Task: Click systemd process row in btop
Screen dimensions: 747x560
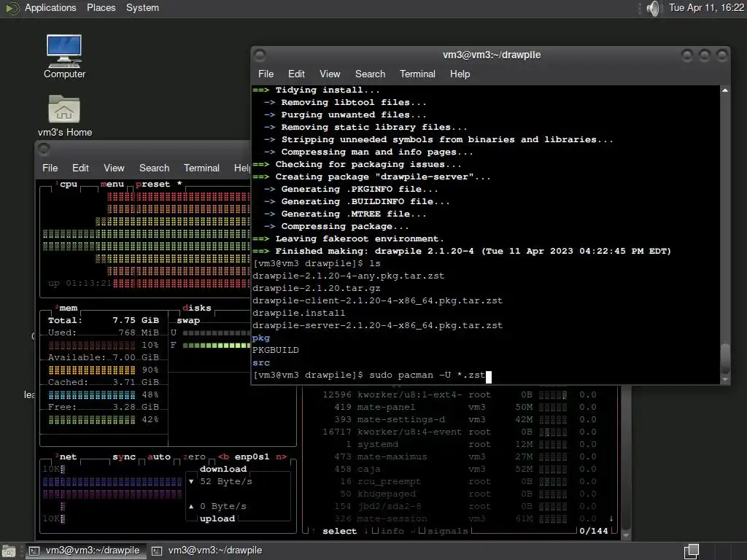Action: (x=460, y=444)
